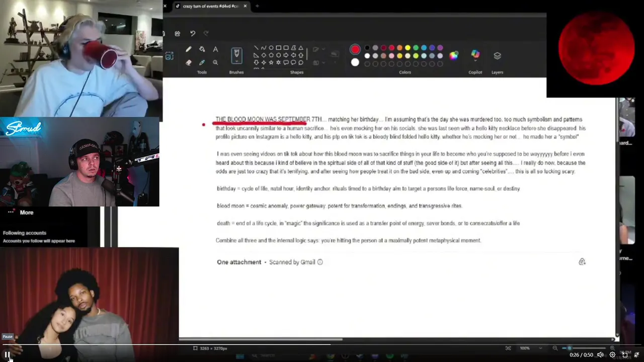Click the 'Scanned by Gmail' text

[292, 262]
